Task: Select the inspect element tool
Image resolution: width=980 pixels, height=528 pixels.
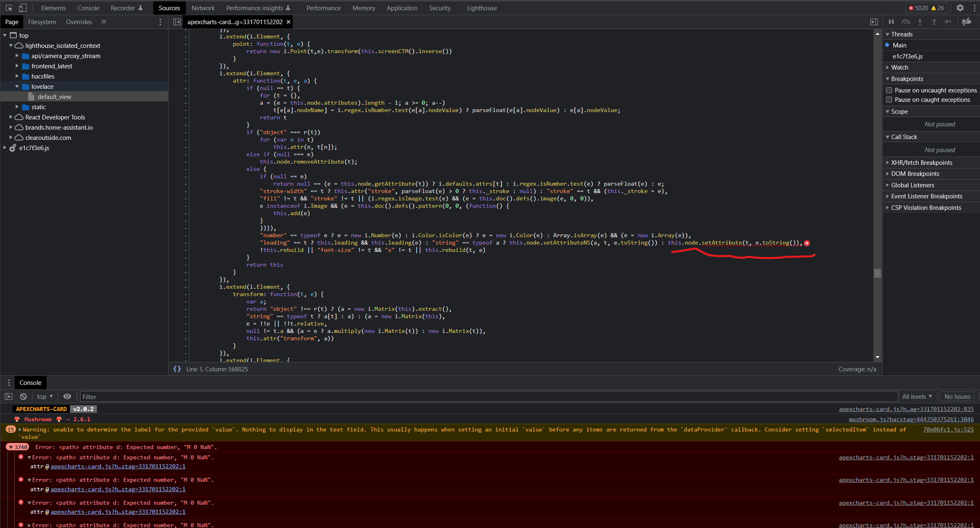Action: click(x=8, y=8)
